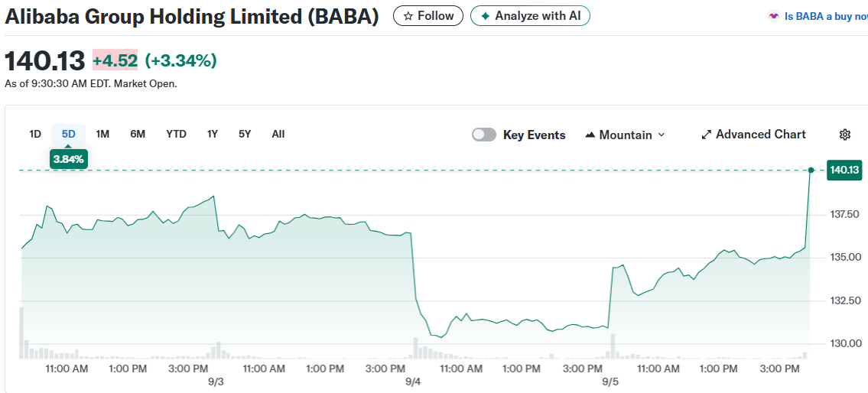Expand the Mountain chart type dropdown chevron
This screenshot has width=868, height=393.
coord(661,135)
